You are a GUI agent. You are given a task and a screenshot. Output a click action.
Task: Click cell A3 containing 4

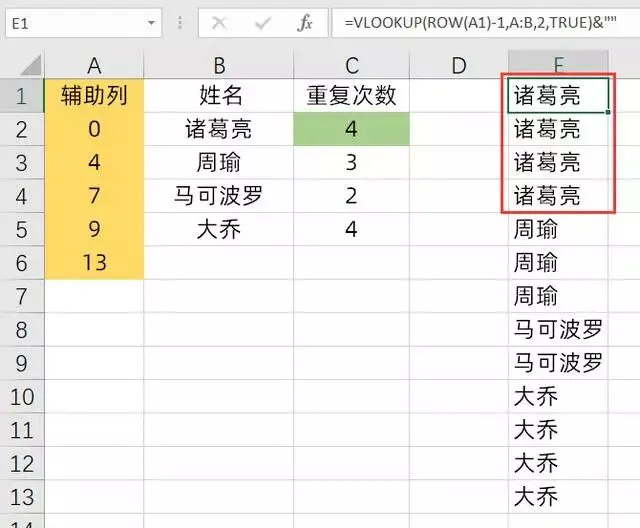94,163
